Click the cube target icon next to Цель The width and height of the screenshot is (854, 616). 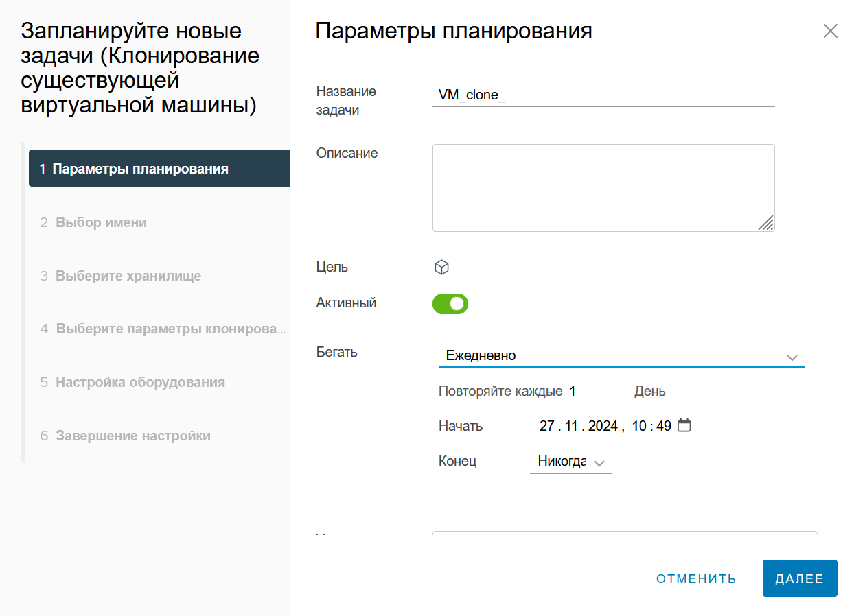pos(442,268)
